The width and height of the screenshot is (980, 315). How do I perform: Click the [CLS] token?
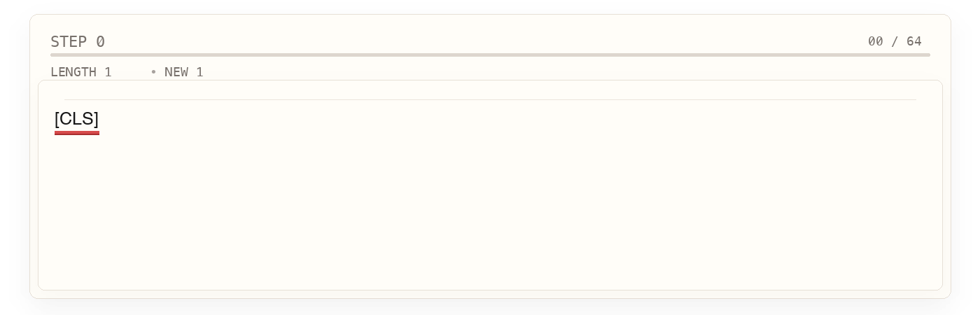[x=76, y=119]
